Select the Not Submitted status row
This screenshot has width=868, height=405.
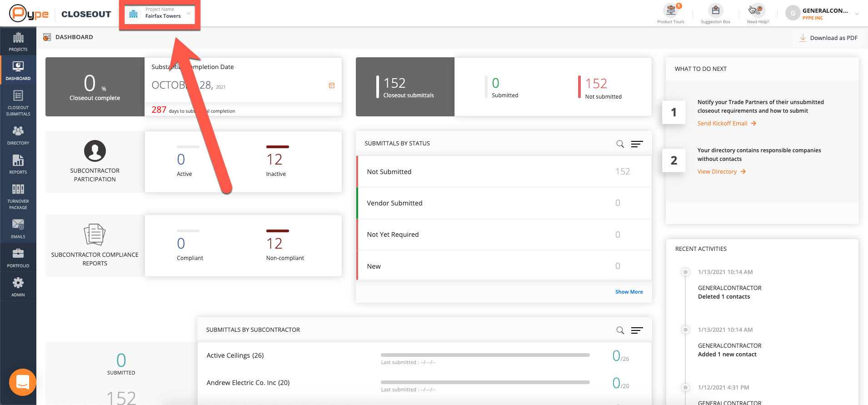pyautogui.click(x=504, y=171)
